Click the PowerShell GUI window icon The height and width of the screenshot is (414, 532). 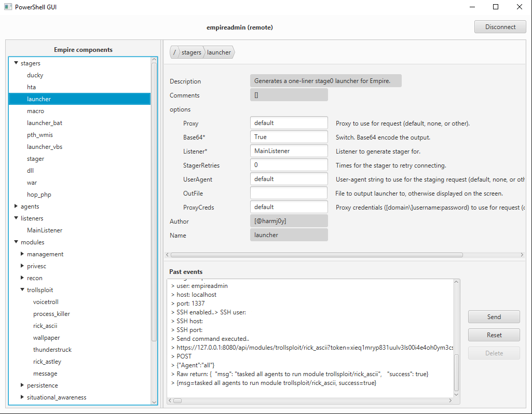pos(8,7)
